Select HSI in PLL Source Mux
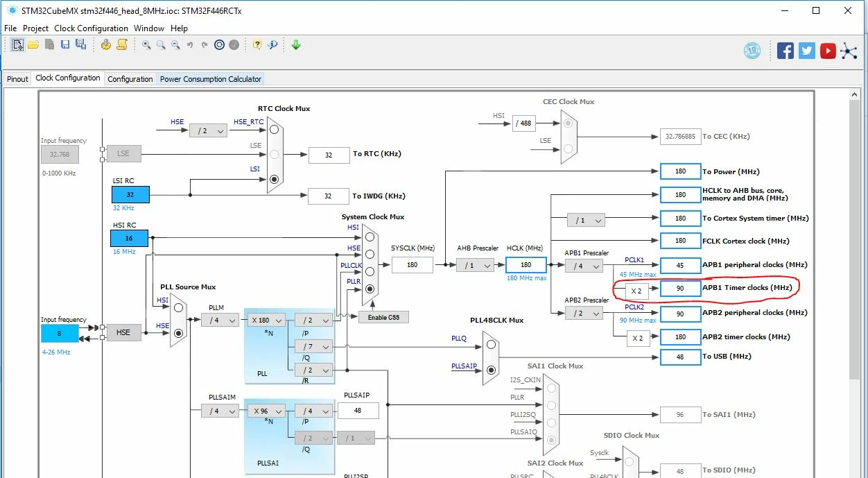Image resolution: width=868 pixels, height=478 pixels. pos(179,307)
